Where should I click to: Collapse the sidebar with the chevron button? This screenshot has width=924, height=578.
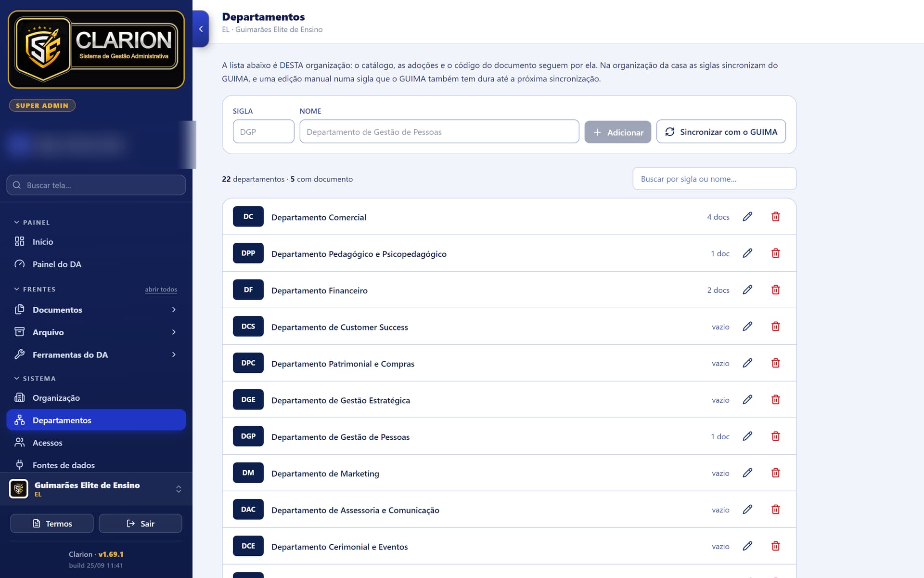tap(201, 29)
